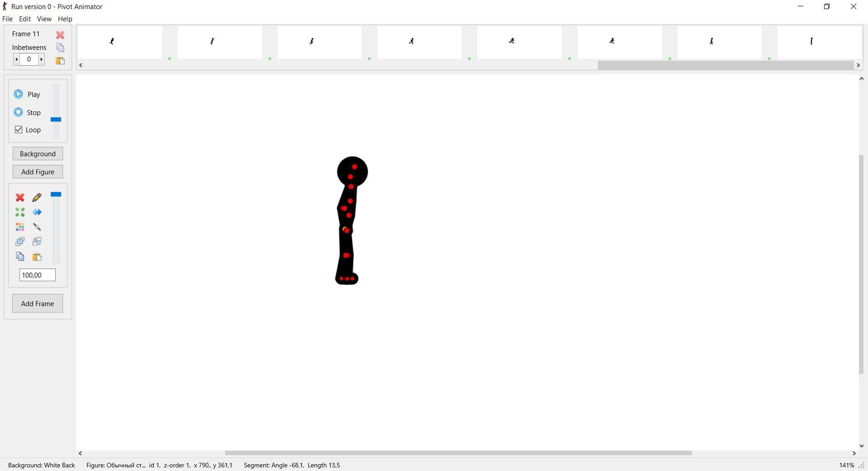Click the Background button
This screenshot has height=471, width=868.
pos(38,154)
